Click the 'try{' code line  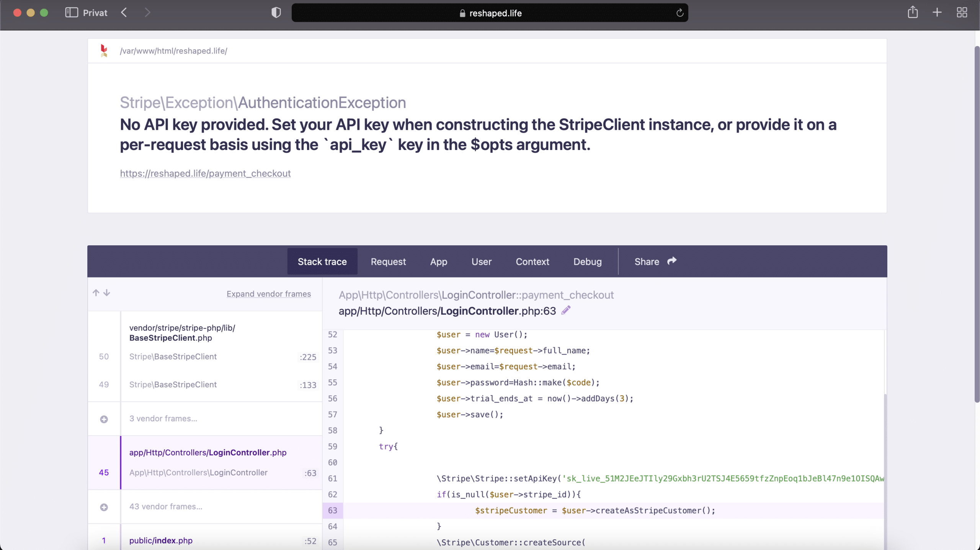coord(388,446)
